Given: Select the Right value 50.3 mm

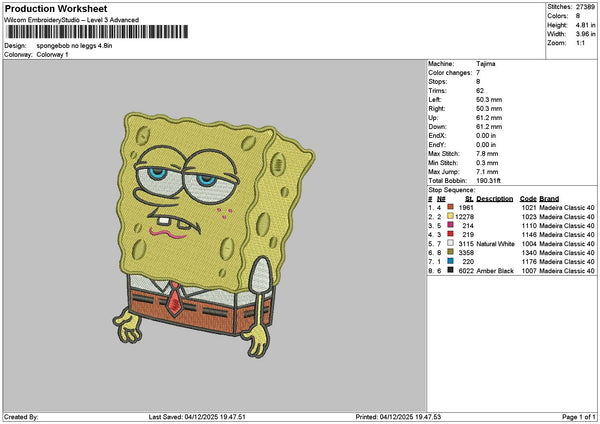Looking at the screenshot, I should pyautogui.click(x=489, y=109).
